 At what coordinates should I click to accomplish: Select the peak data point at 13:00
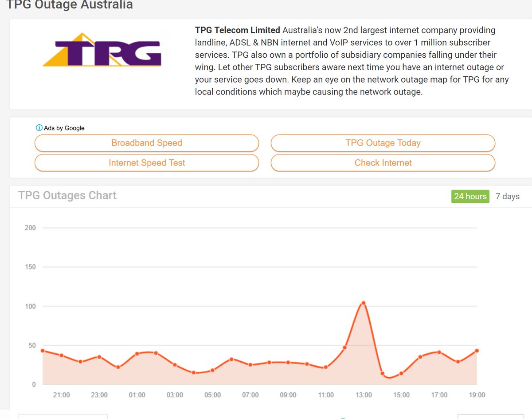[x=364, y=303]
